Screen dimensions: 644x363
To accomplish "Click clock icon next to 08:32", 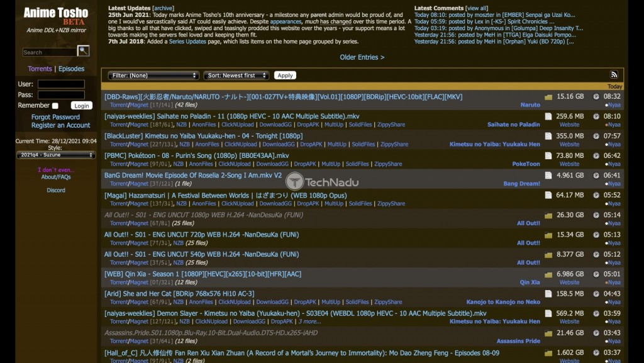I will click(x=596, y=96).
